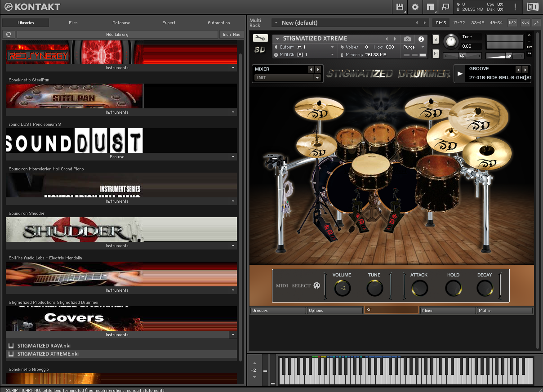Viewport: 543px width, 392px height.
Task: Click the NI logo
Action: [x=533, y=7]
